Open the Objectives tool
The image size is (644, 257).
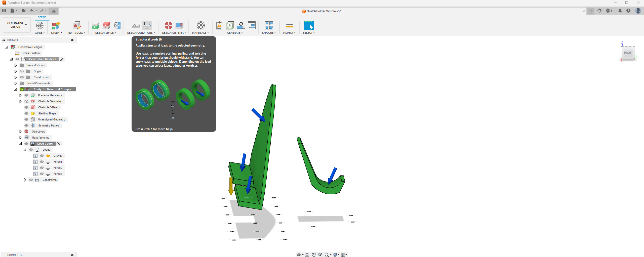point(168,25)
